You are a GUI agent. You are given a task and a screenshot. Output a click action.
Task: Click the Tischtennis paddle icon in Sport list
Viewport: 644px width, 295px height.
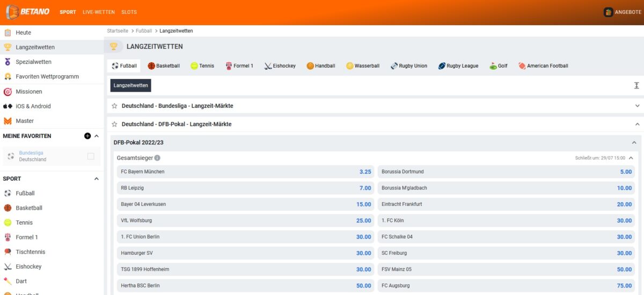(8, 252)
